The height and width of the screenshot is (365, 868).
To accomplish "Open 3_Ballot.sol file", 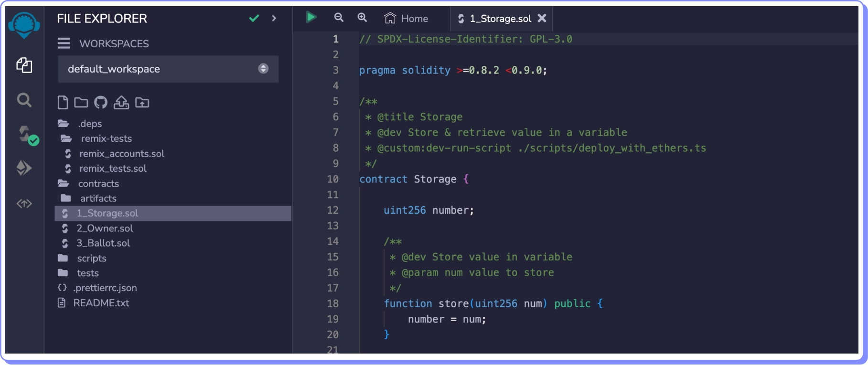I will click(103, 243).
